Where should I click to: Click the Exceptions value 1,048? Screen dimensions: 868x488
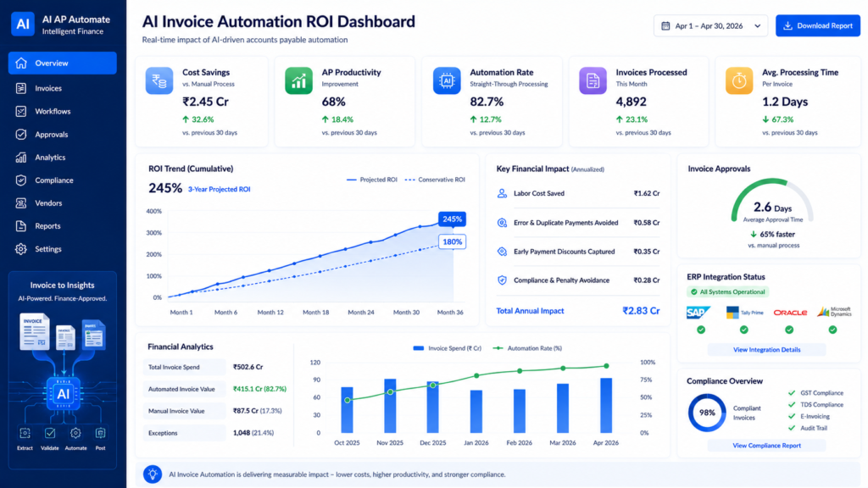click(x=242, y=433)
